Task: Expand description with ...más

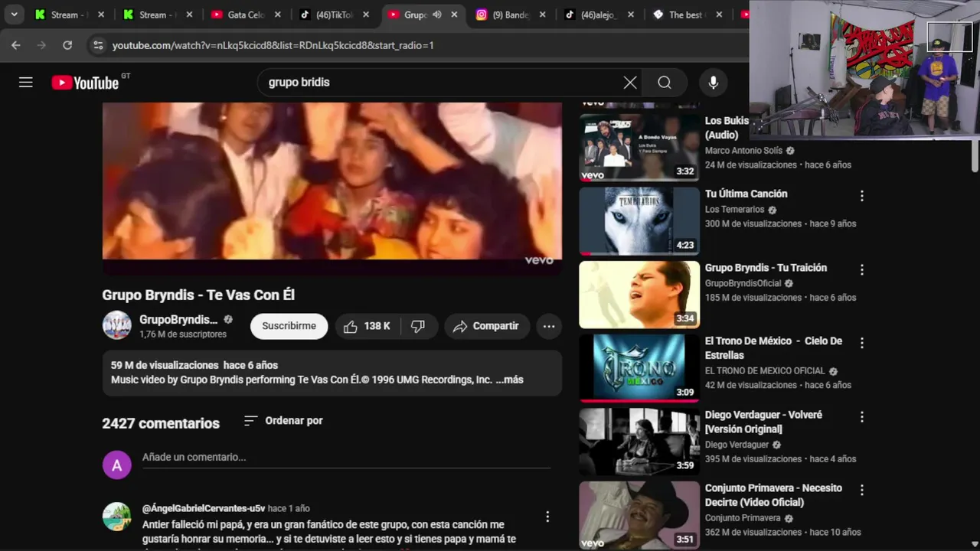Action: (x=509, y=380)
